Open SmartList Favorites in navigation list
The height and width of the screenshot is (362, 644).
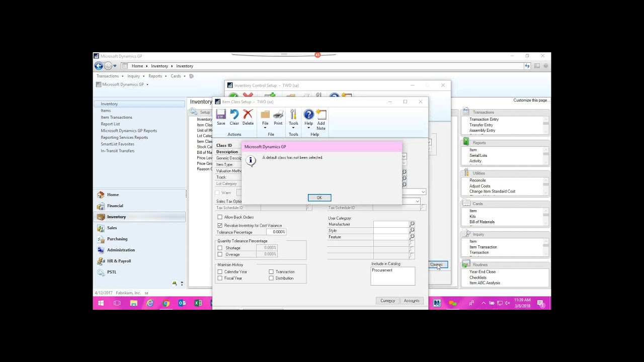pyautogui.click(x=117, y=144)
